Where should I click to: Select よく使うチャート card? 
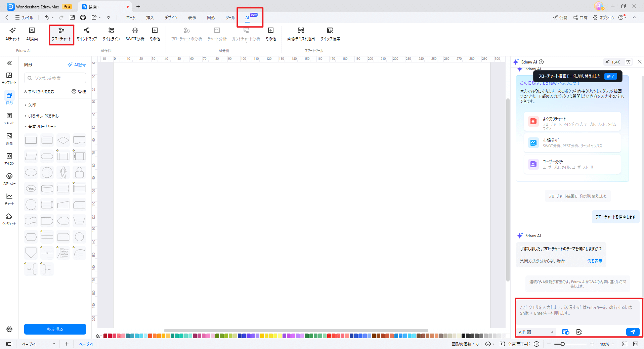(572, 121)
